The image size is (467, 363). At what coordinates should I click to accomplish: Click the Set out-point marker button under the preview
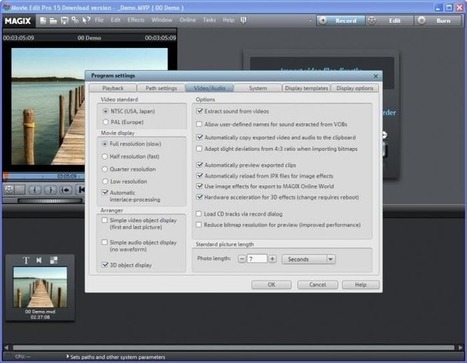(x=50, y=190)
